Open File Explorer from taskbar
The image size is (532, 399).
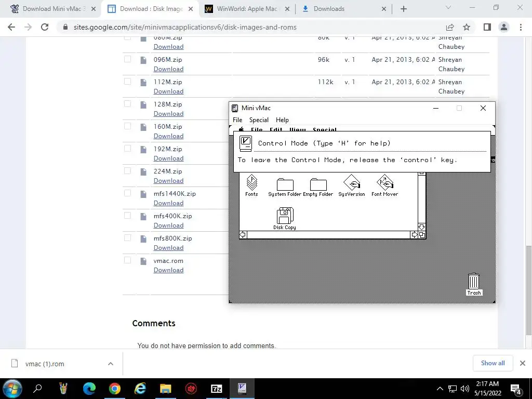[166, 388]
